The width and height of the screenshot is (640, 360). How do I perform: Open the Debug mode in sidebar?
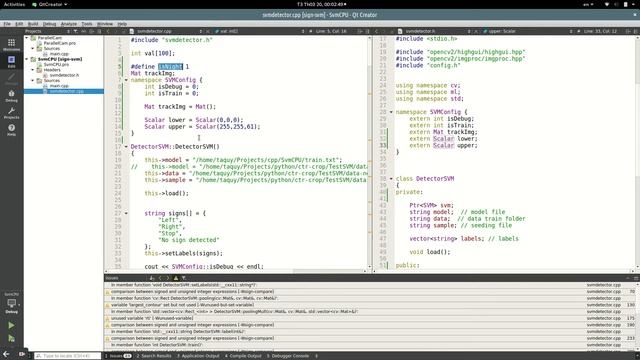(x=11, y=96)
